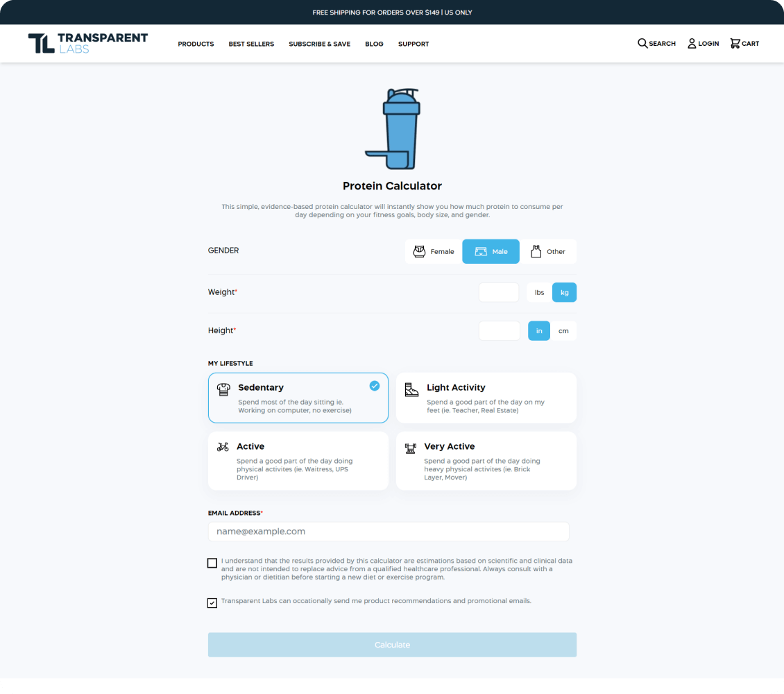Check the disclaimer understanding checkbox
The image size is (784, 694).
coord(212,563)
